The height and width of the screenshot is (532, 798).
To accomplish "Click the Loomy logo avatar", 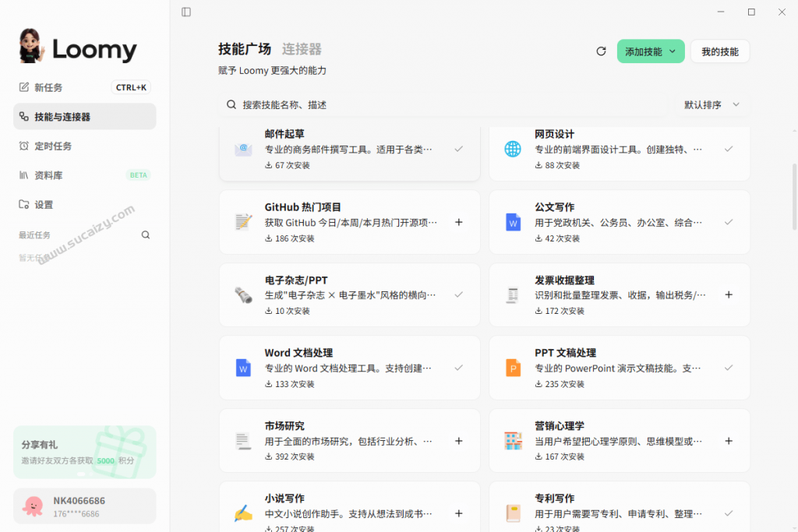I will tap(30, 46).
